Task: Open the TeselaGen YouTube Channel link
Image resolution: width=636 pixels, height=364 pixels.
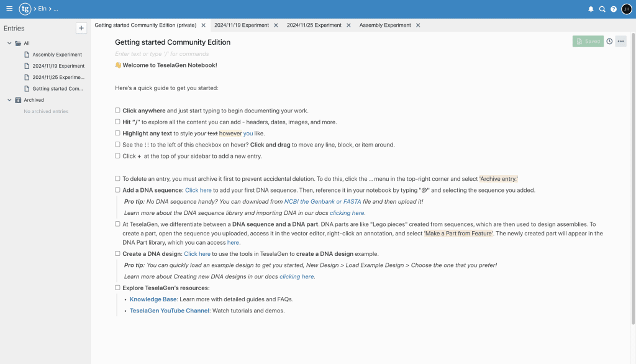Action: [169, 311]
